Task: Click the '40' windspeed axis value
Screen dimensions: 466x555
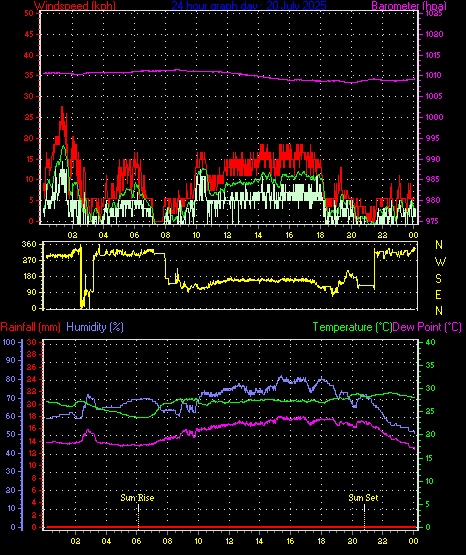Action: tap(29, 55)
